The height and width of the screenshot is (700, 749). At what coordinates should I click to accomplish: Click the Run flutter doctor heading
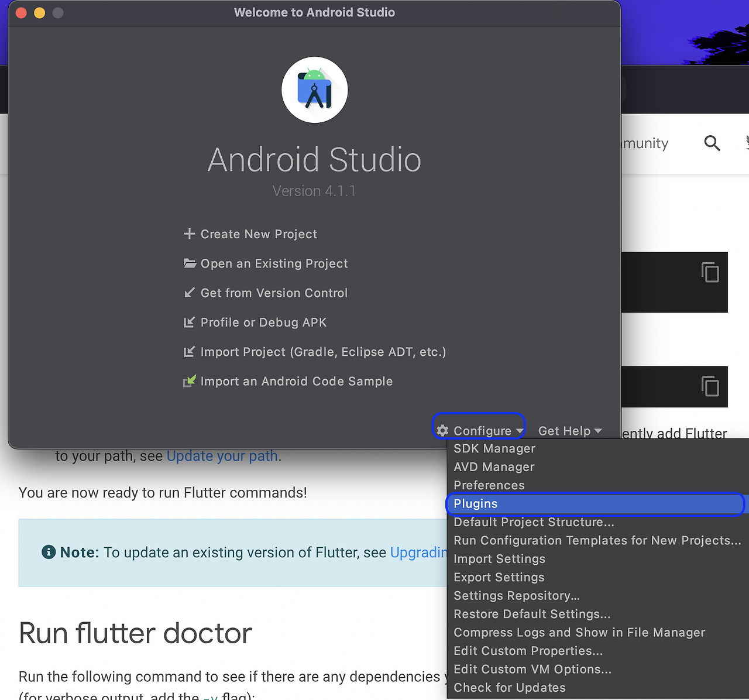point(135,633)
